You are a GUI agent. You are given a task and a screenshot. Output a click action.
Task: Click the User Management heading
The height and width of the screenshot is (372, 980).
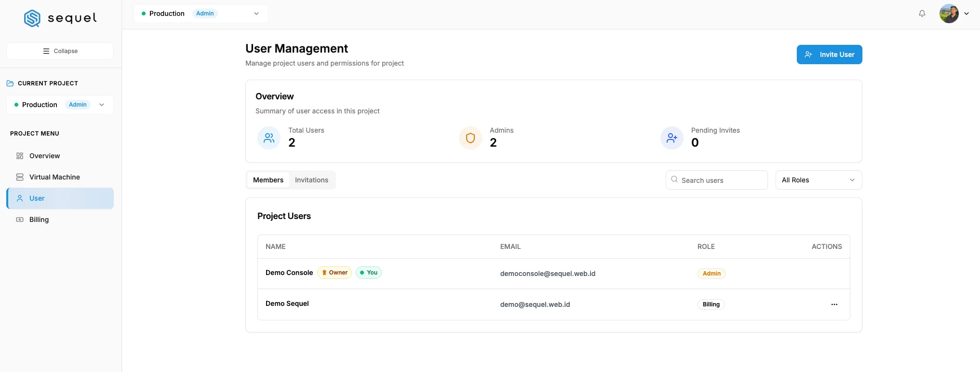click(x=296, y=49)
